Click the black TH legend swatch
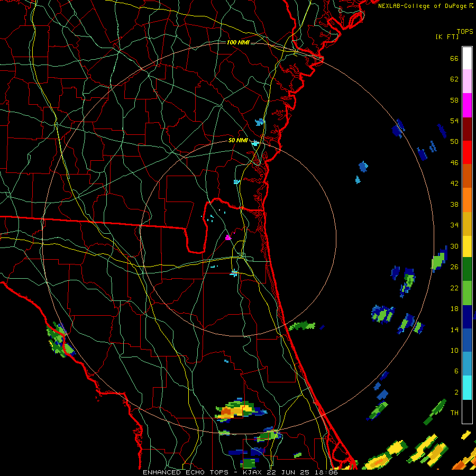The height and width of the screenshot is (476, 476). click(467, 411)
